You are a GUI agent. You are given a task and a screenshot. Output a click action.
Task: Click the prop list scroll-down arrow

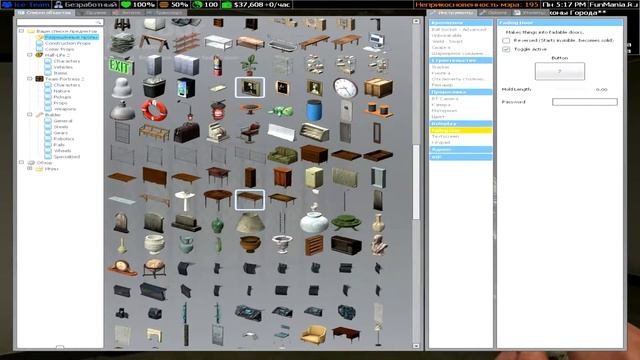click(x=416, y=346)
